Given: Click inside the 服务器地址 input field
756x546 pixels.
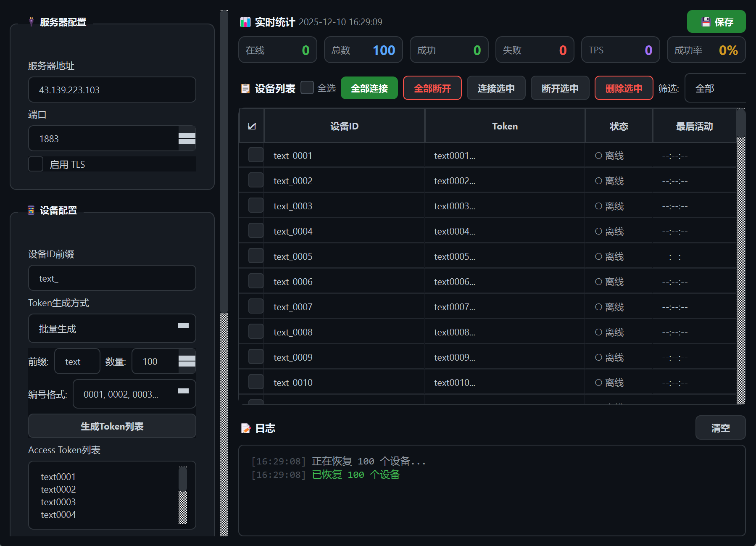Looking at the screenshot, I should 112,90.
